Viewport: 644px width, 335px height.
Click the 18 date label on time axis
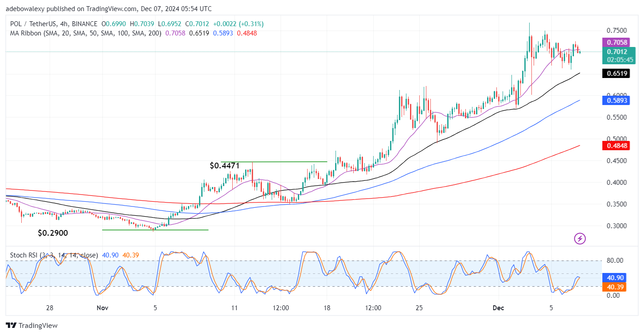coord(327,308)
